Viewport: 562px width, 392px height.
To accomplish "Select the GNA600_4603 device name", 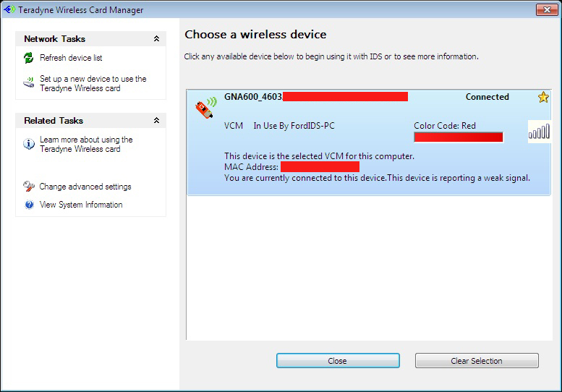I will tap(253, 97).
